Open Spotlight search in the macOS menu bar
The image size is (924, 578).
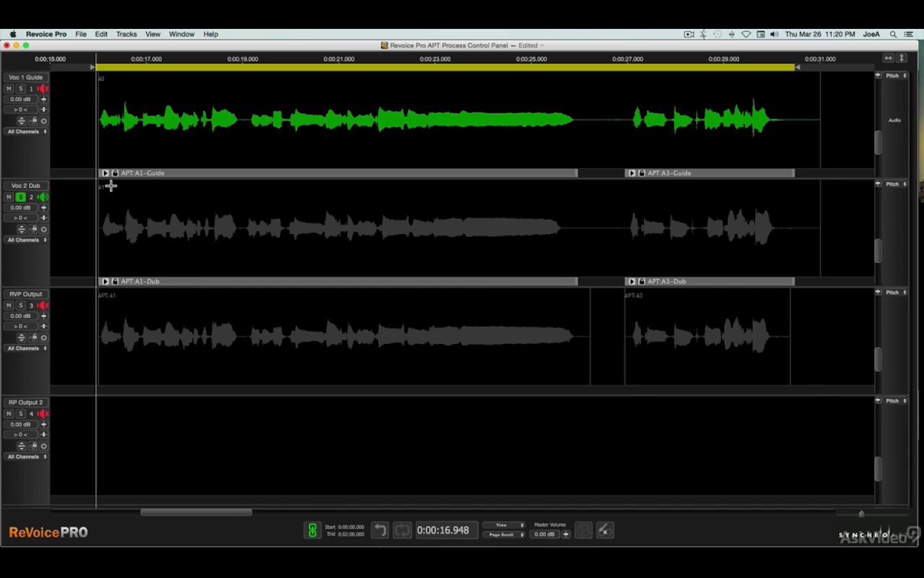[893, 34]
